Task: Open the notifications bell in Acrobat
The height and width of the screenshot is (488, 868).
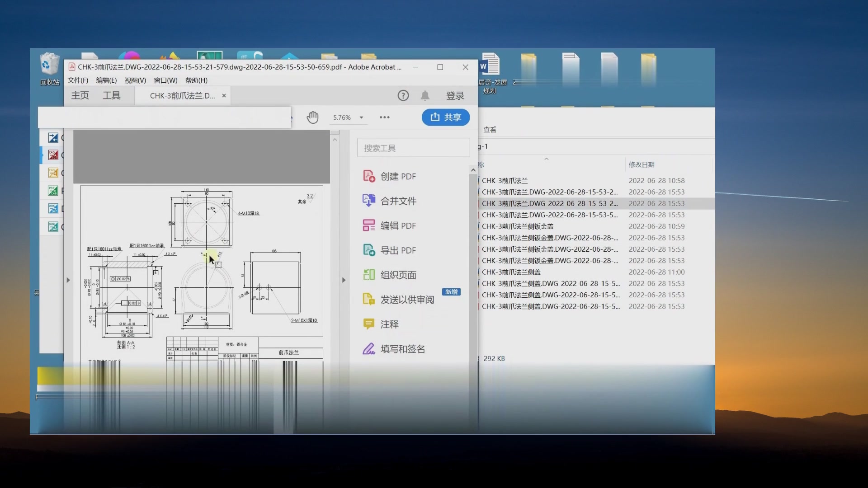Action: 425,95
